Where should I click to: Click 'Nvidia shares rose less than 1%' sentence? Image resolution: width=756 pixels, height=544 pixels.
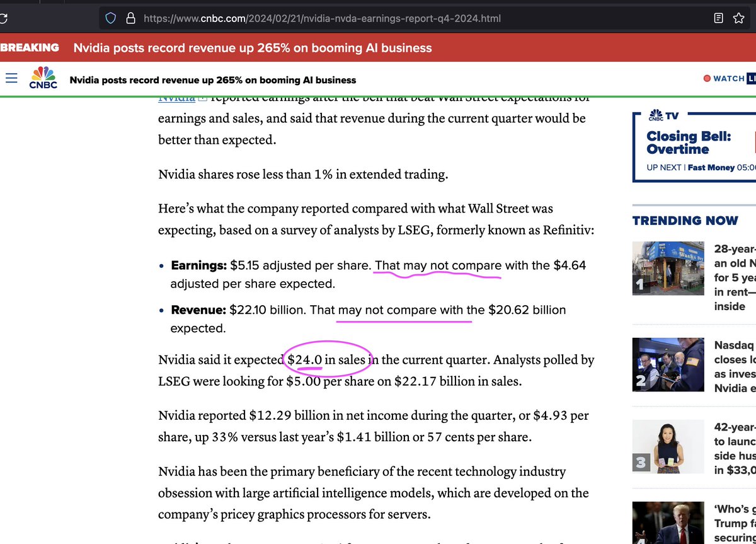point(303,175)
